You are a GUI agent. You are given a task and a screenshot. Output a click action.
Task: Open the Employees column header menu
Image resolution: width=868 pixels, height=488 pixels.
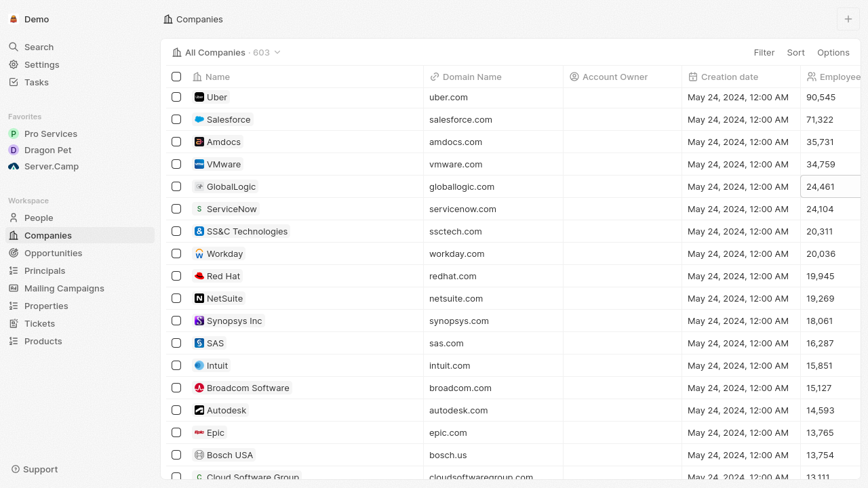831,77
